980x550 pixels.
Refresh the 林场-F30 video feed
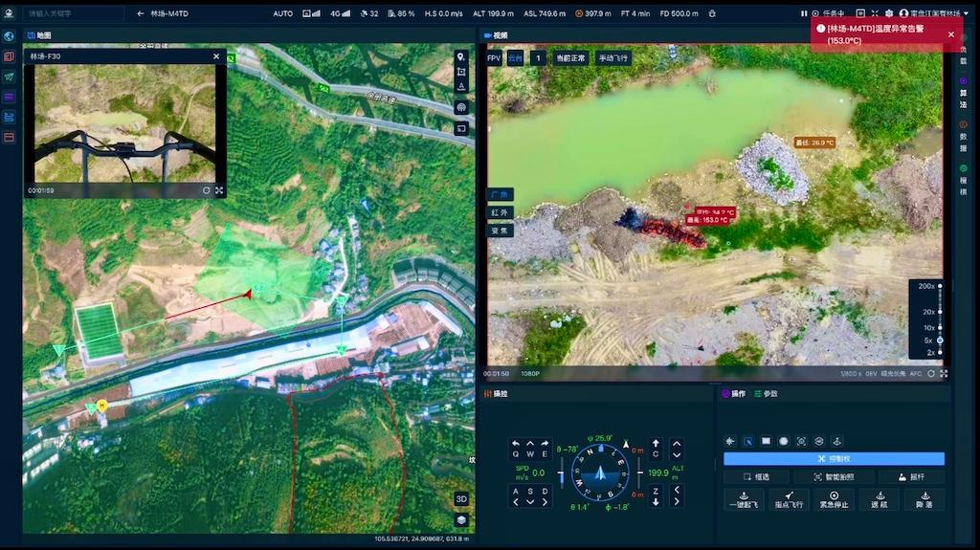pyautogui.click(x=206, y=190)
